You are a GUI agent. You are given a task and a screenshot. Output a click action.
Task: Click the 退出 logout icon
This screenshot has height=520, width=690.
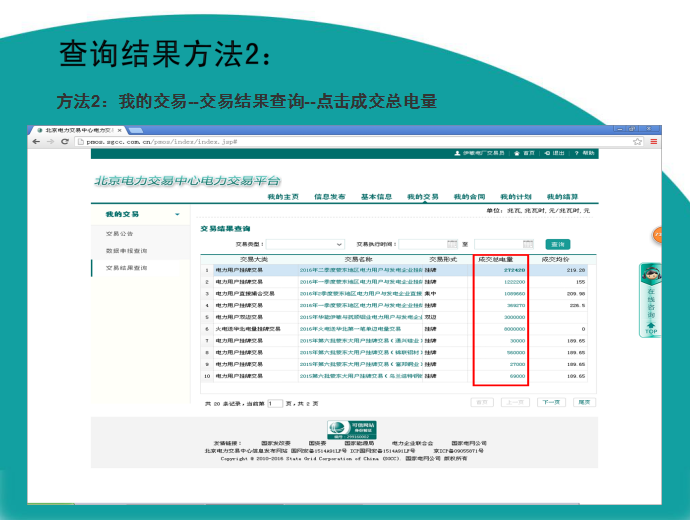(546, 153)
